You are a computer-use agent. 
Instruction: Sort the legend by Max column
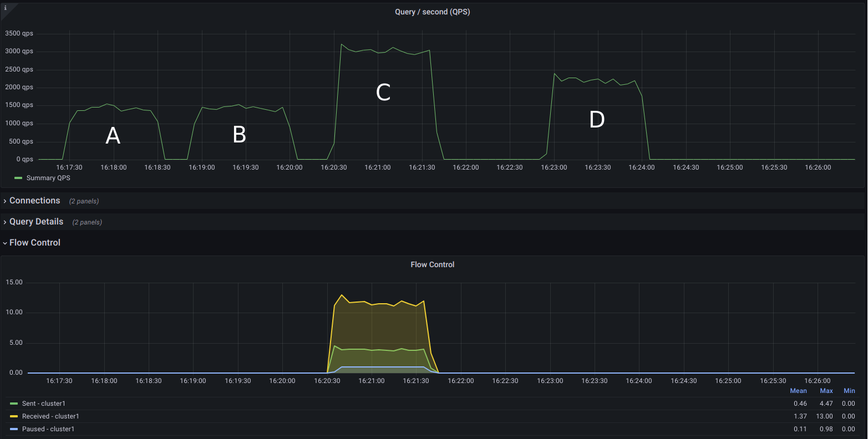826,391
